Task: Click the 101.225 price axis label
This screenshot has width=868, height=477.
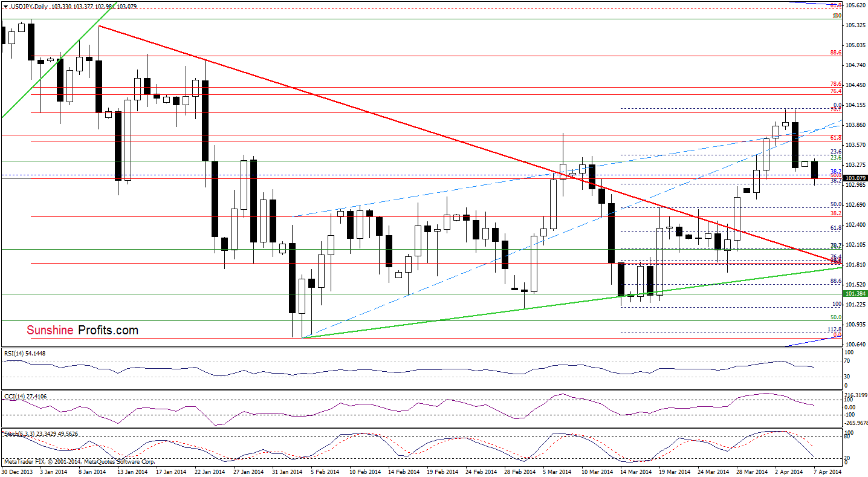Action: click(x=855, y=305)
